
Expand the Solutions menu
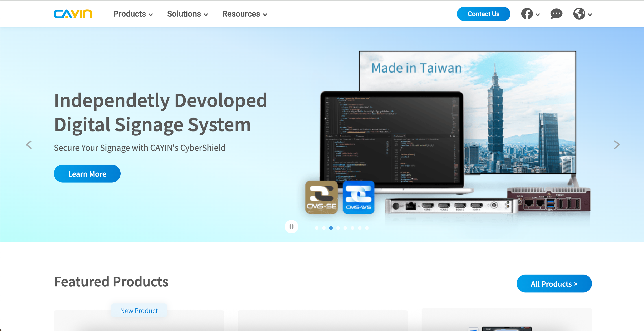187,14
